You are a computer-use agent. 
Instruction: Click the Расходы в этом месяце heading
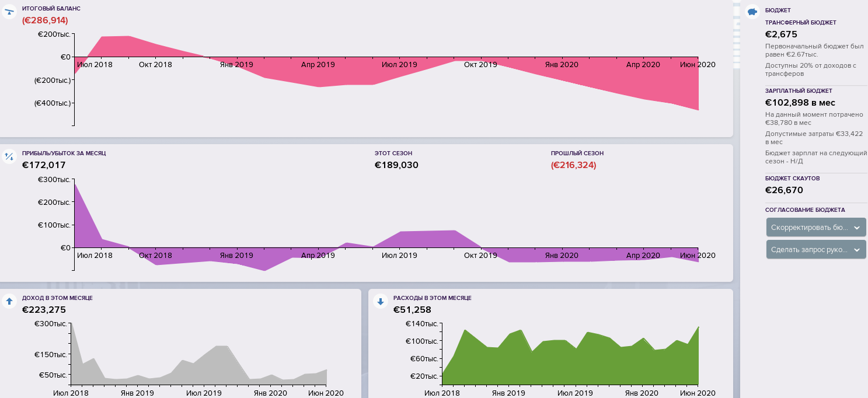tap(432, 298)
